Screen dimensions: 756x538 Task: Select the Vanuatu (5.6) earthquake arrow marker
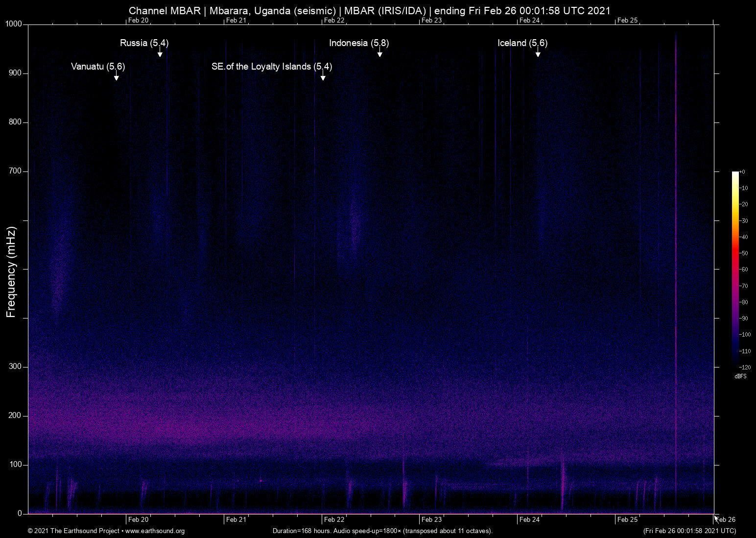[x=116, y=77]
